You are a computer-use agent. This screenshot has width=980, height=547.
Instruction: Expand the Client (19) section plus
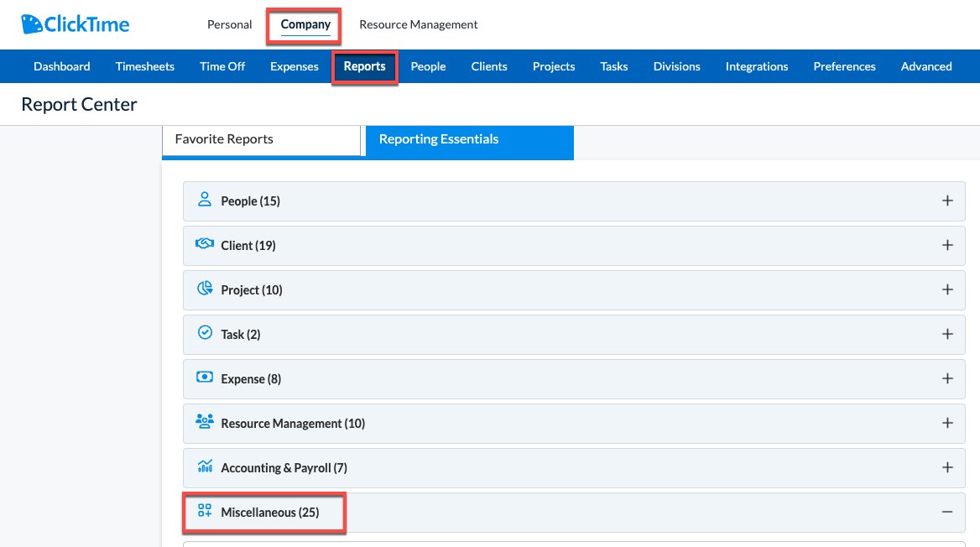click(947, 245)
